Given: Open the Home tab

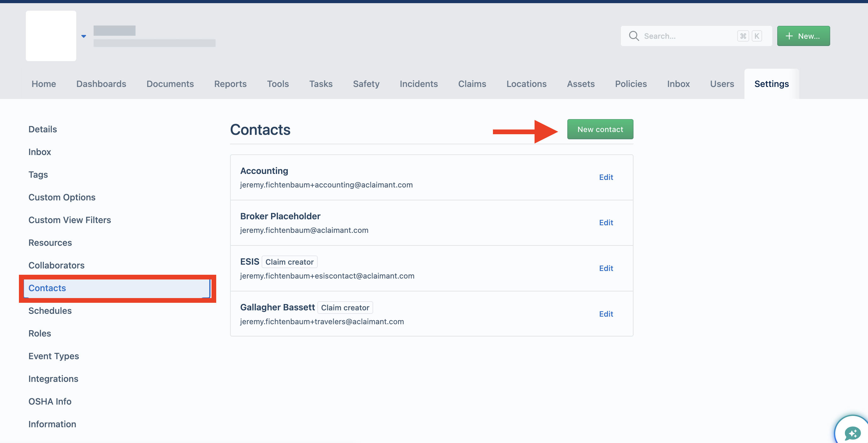Looking at the screenshot, I should 44,84.
